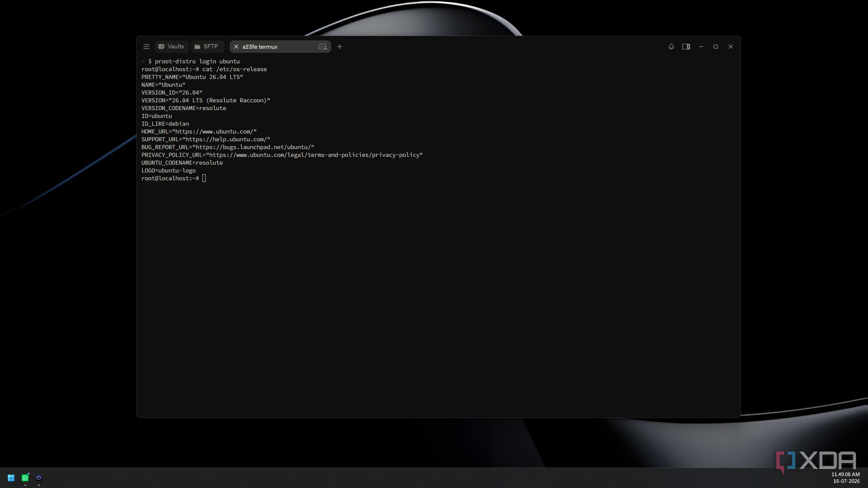Click the UBUNTU_CODENAME=resolute line
Image resolution: width=868 pixels, height=488 pixels.
point(182,163)
